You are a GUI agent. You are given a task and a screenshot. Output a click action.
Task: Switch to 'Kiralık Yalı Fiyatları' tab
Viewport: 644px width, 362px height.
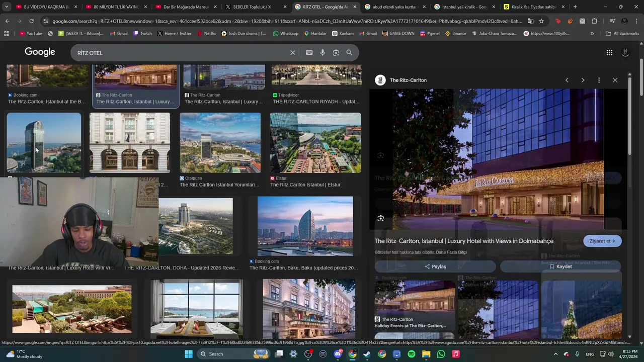point(534,7)
